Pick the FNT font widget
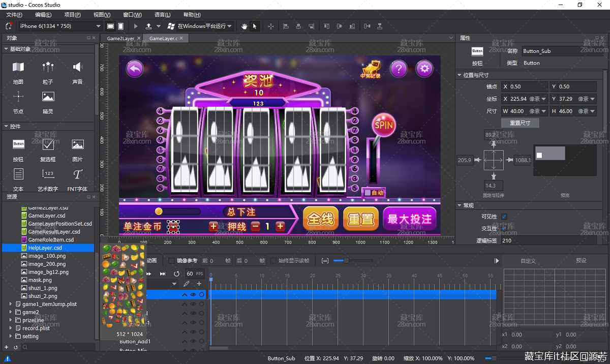610x364 pixels. (77, 174)
